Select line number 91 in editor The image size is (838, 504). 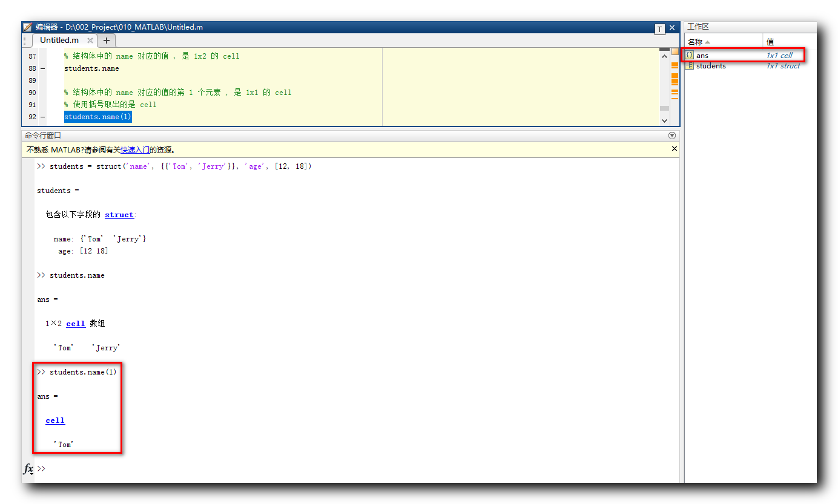click(x=32, y=105)
